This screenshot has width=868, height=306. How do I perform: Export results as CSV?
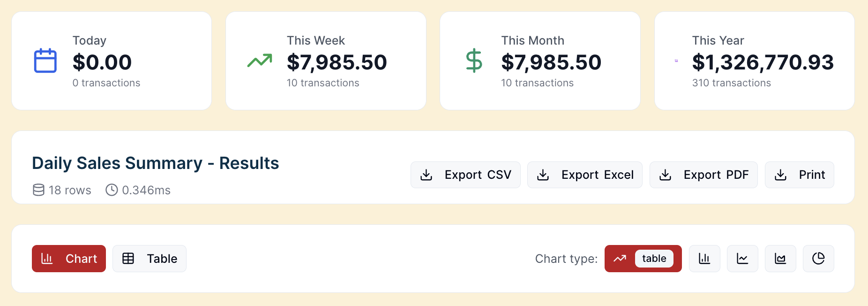465,175
